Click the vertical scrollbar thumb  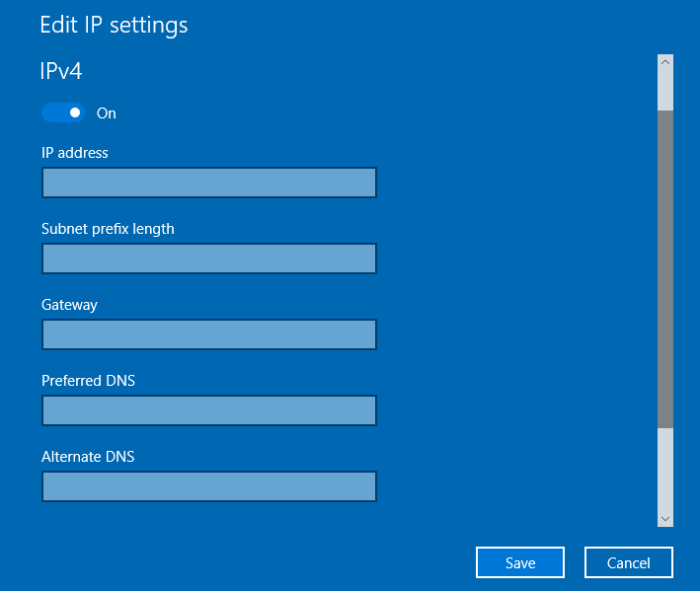pos(665,269)
